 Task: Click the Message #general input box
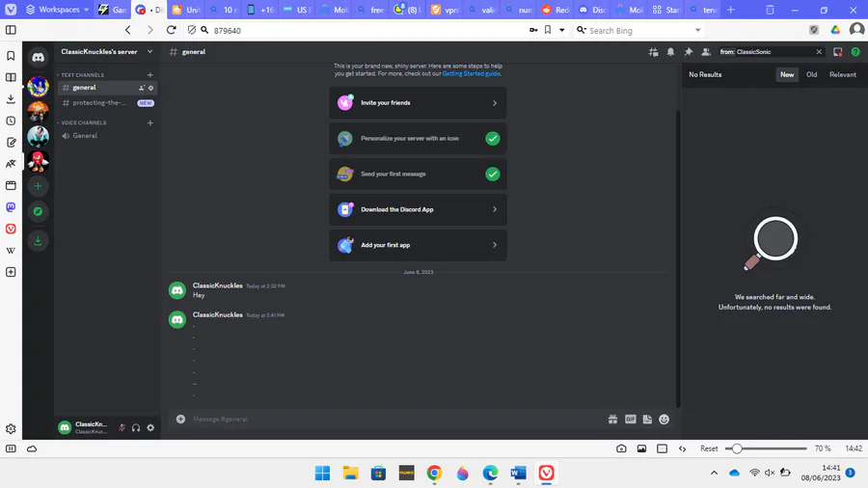tap(395, 419)
